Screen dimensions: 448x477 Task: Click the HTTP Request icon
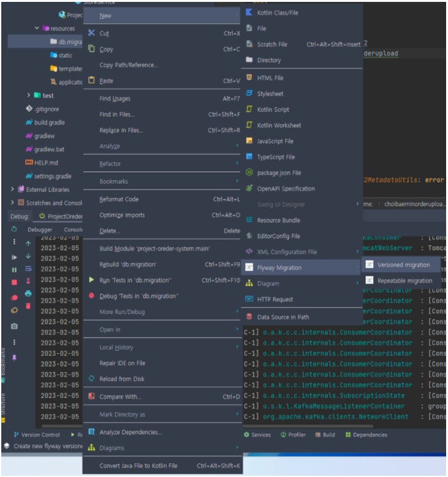click(x=249, y=299)
